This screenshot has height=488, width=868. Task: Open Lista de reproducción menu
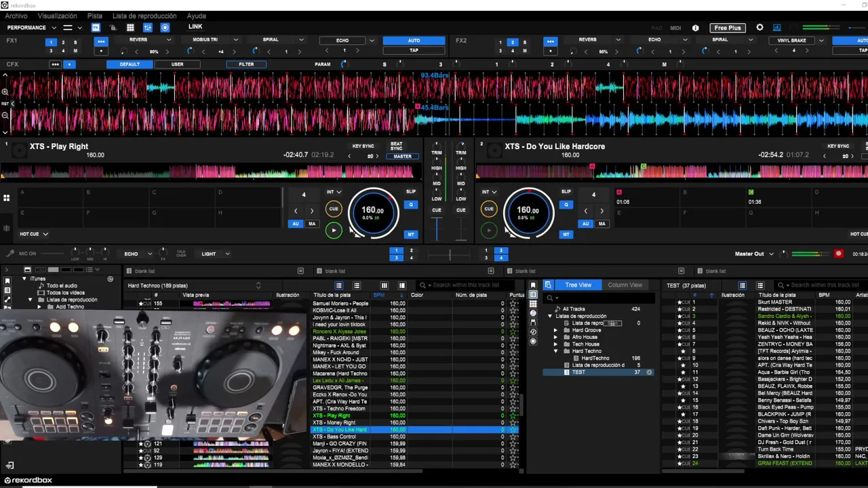click(144, 16)
